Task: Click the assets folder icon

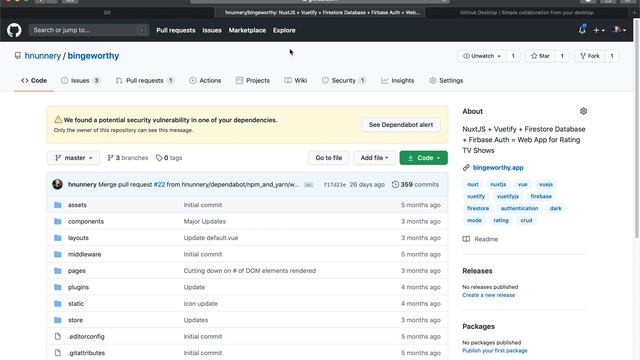Action: (x=58, y=205)
